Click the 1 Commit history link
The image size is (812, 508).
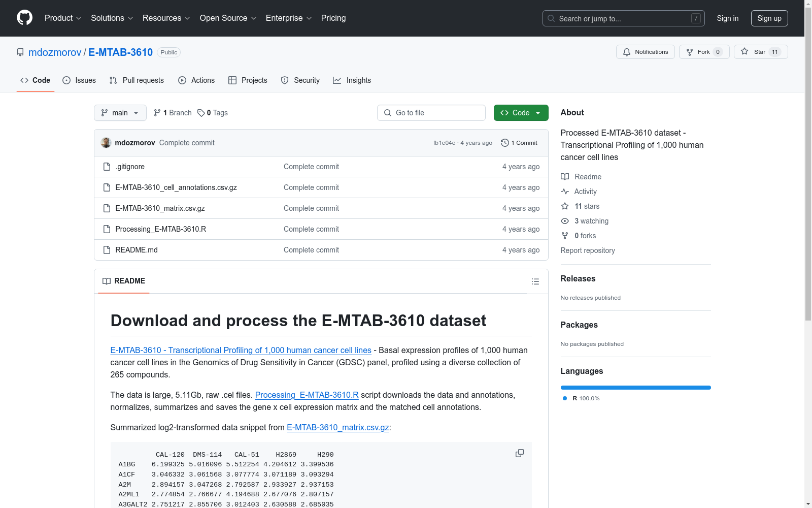tap(519, 143)
